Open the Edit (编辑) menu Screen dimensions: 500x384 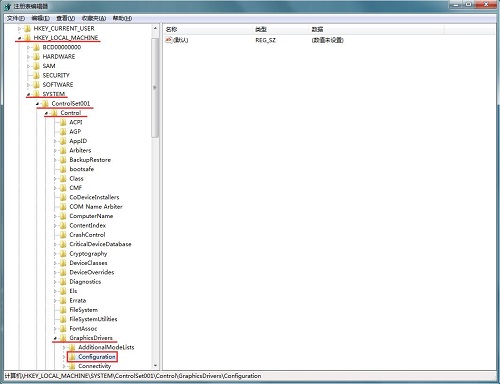(x=40, y=18)
